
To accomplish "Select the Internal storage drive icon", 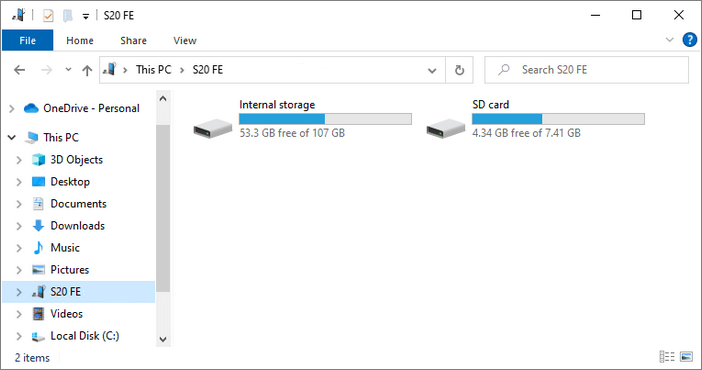I will [x=213, y=128].
